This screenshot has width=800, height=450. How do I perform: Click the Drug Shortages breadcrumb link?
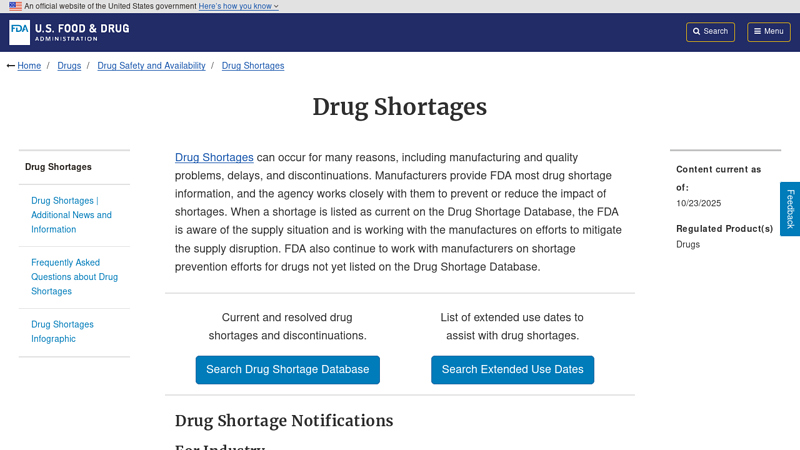(x=253, y=66)
